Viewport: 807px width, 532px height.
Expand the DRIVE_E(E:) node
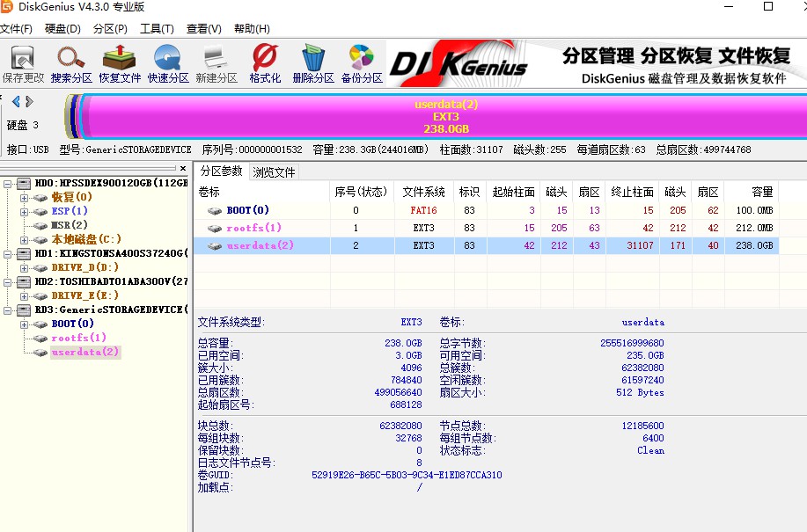[24, 296]
